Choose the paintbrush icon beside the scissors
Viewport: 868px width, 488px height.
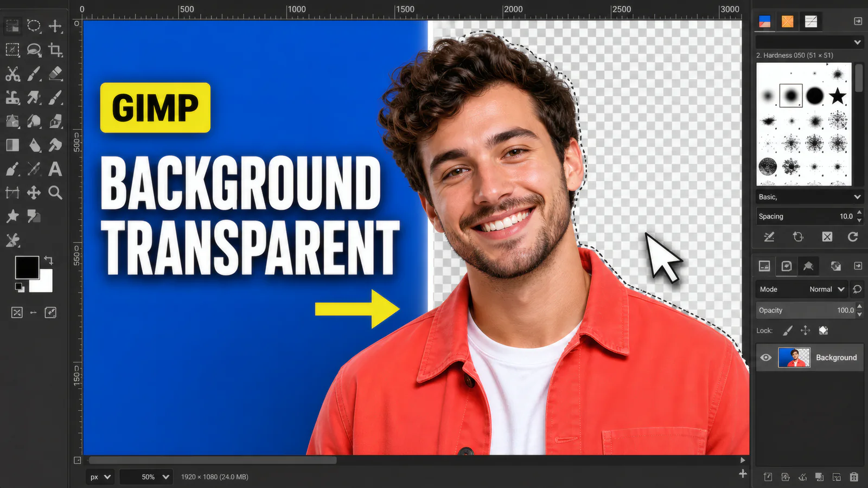34,74
